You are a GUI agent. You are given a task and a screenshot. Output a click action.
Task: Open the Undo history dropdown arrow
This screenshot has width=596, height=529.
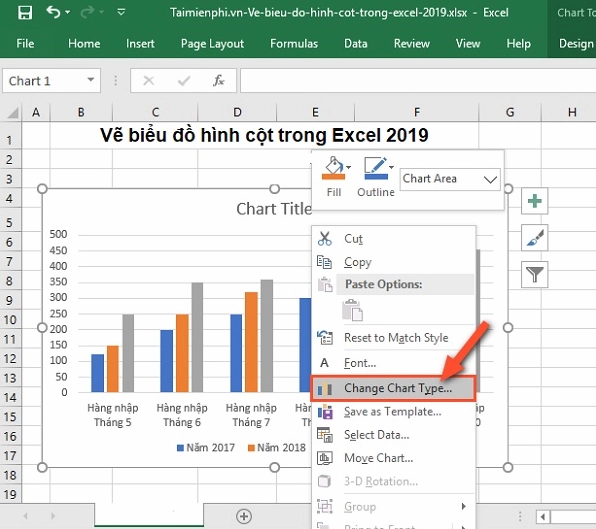pos(67,12)
